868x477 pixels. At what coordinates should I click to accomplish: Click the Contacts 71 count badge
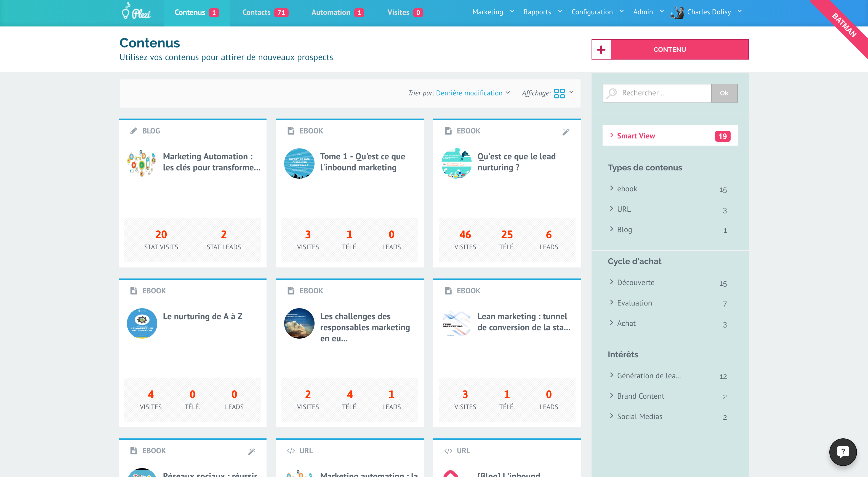pos(281,13)
